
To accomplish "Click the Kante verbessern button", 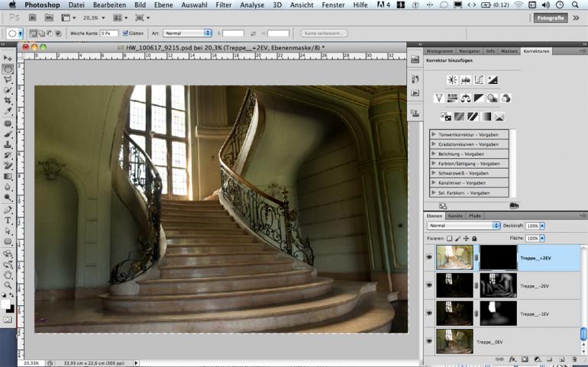I will click(324, 34).
